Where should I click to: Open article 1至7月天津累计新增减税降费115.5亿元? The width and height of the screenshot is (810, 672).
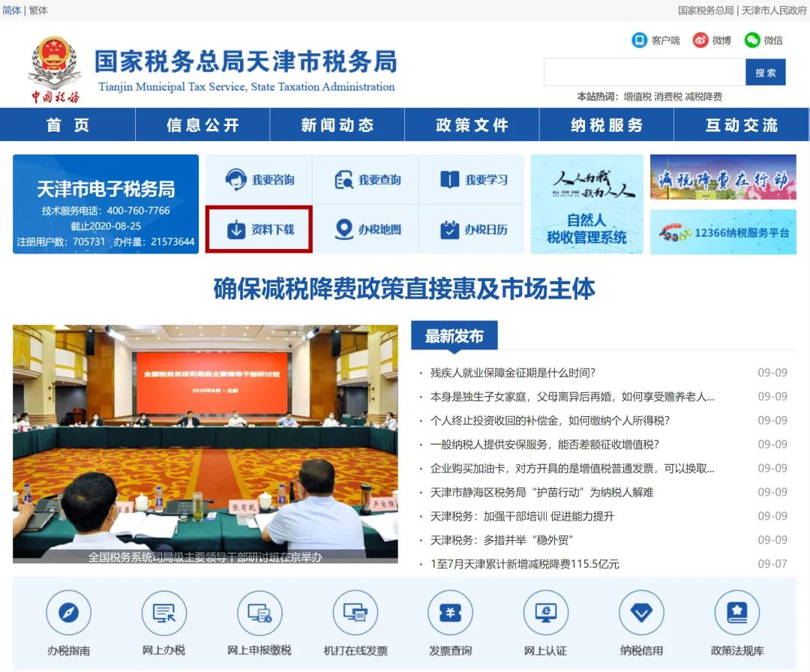coord(525,563)
